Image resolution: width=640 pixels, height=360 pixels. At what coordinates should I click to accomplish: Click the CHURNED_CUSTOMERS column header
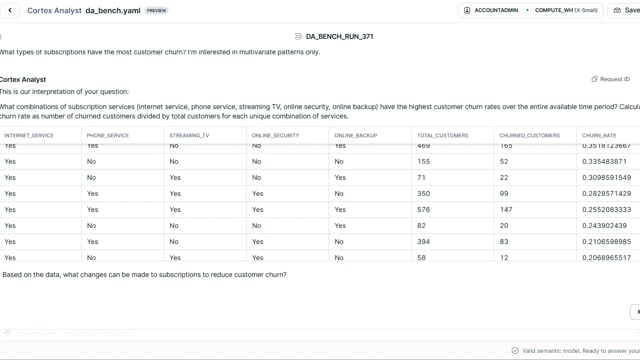pos(529,135)
